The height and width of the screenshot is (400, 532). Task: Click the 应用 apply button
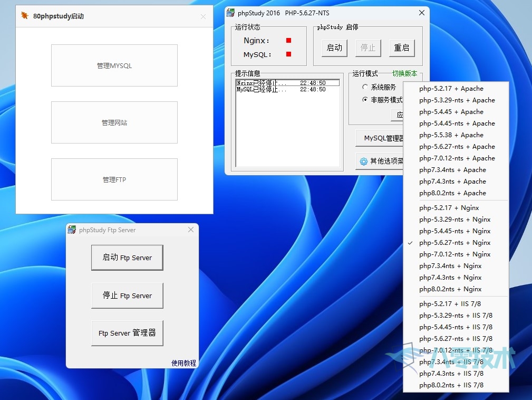398,115
